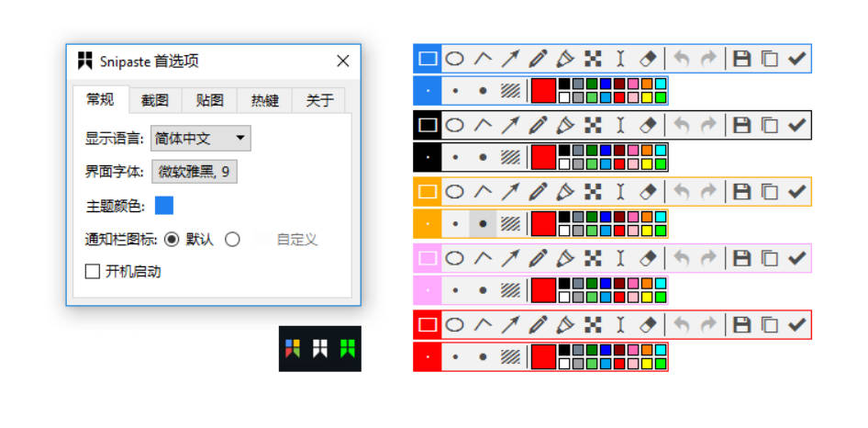Click the white Snipaste tray icon

[x=320, y=349]
